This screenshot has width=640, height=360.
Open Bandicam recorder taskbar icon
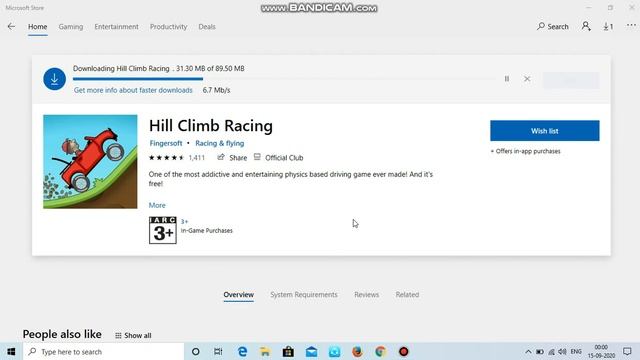pos(404,351)
